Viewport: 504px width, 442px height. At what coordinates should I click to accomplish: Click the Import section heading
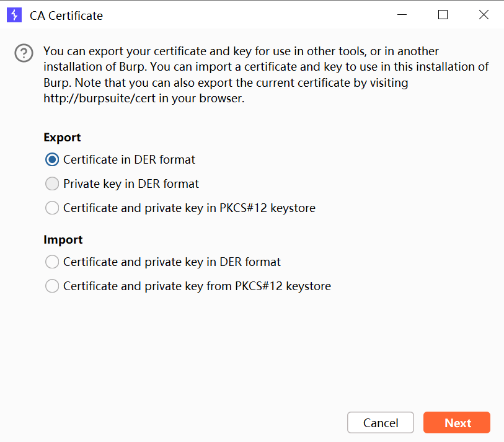(63, 240)
